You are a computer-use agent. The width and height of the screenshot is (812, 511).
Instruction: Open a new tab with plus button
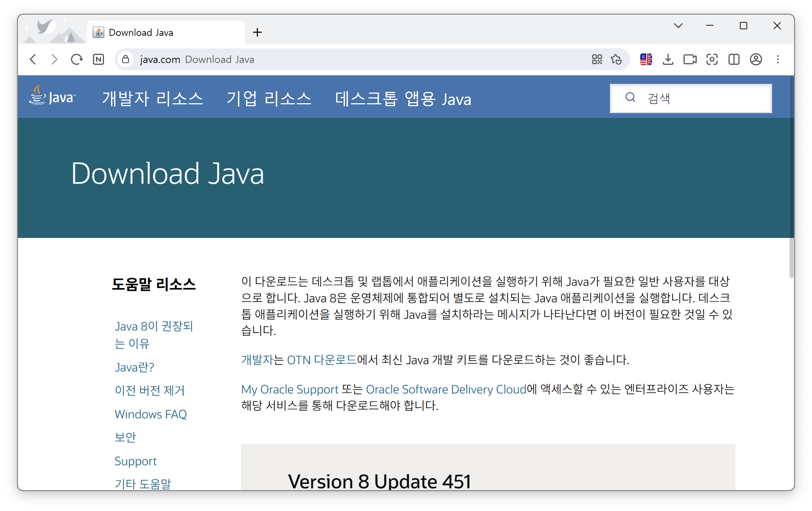(257, 32)
